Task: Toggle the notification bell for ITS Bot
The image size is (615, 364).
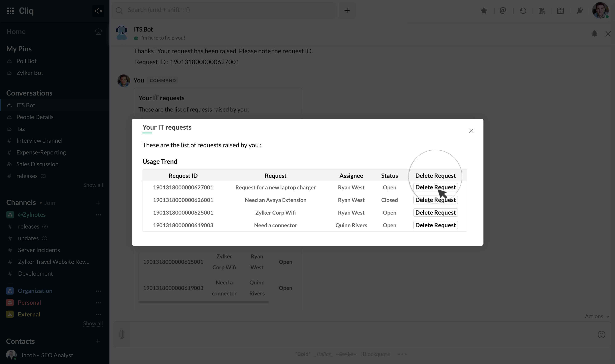Action: click(x=594, y=34)
